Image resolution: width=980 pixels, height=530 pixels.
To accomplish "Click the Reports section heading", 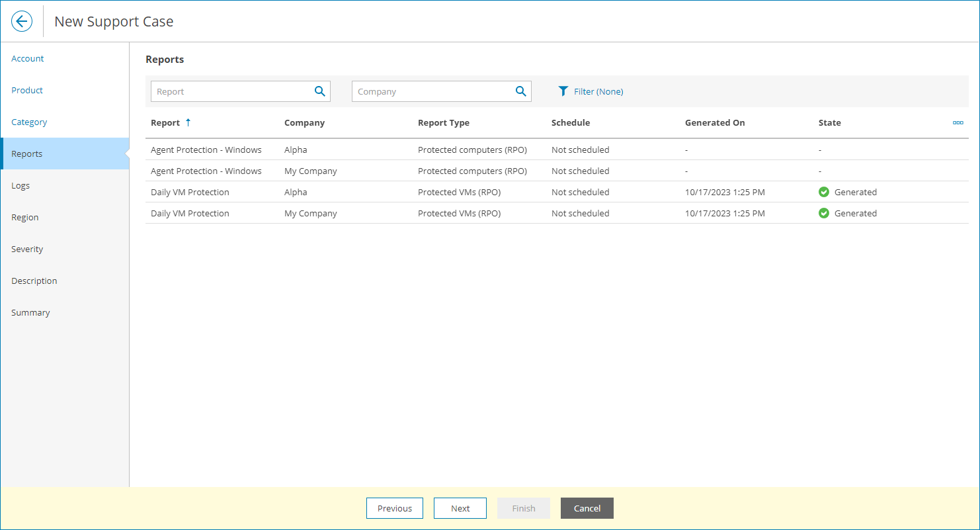I will [x=165, y=60].
